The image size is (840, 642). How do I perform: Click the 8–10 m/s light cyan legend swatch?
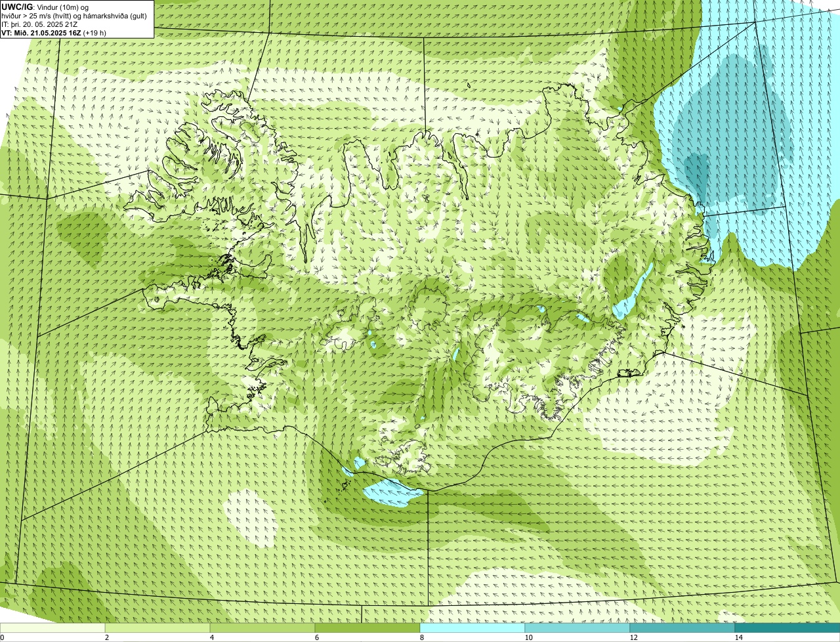(x=472, y=628)
